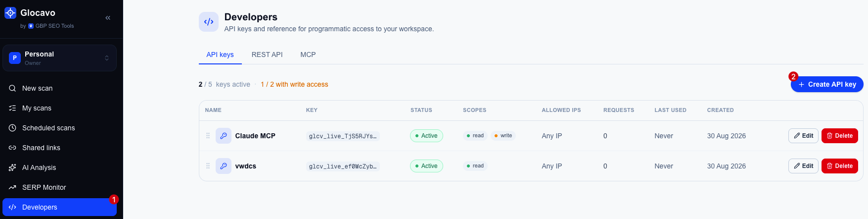This screenshot has width=868, height=219.
Task: Open AI Analysis section
Action: [x=59, y=167]
